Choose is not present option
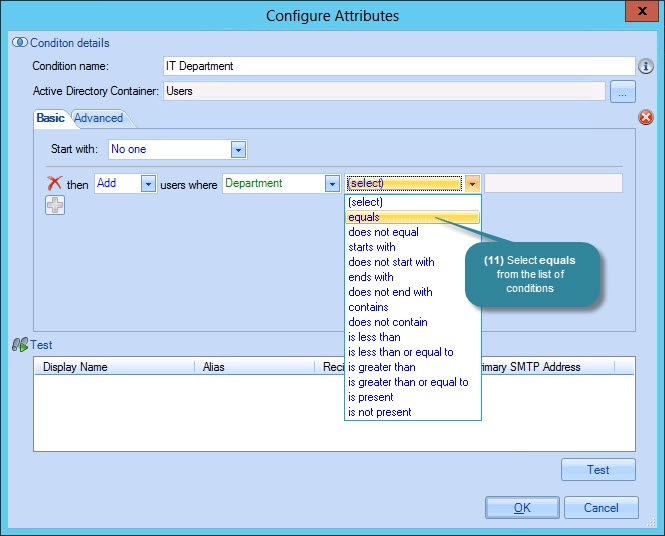This screenshot has height=536, width=665. (413, 413)
